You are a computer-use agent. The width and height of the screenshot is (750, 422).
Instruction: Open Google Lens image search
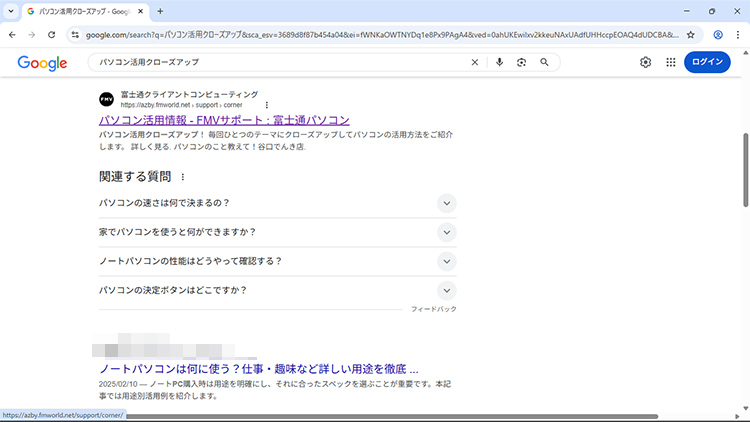(521, 62)
